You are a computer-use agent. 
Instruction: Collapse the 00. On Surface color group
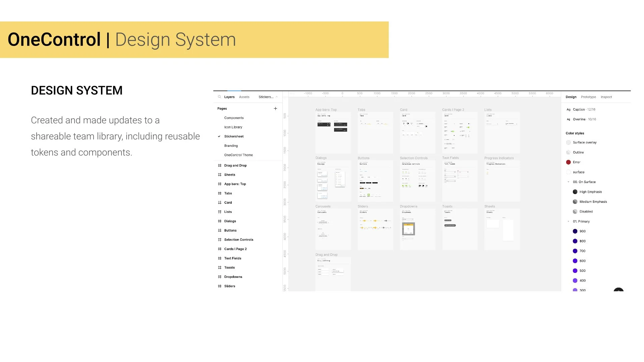click(x=568, y=182)
